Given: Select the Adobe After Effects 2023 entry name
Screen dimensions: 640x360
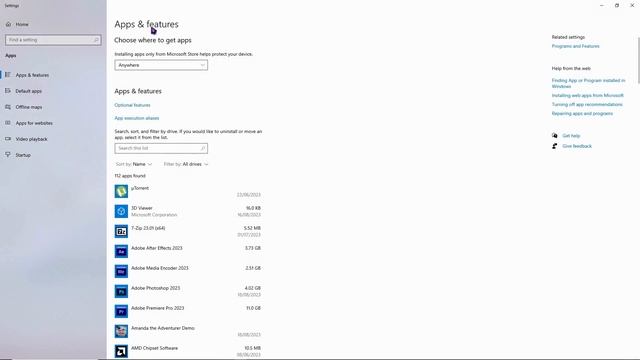Looking at the screenshot, I should coord(157,248).
